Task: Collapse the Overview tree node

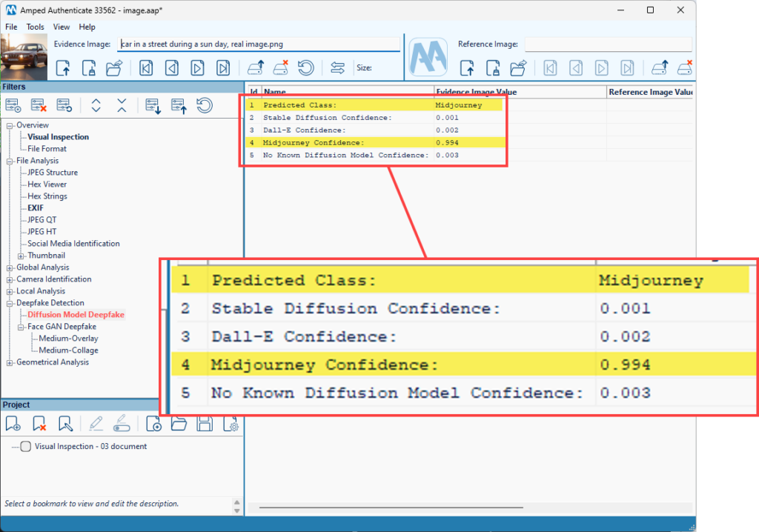Action: point(10,125)
